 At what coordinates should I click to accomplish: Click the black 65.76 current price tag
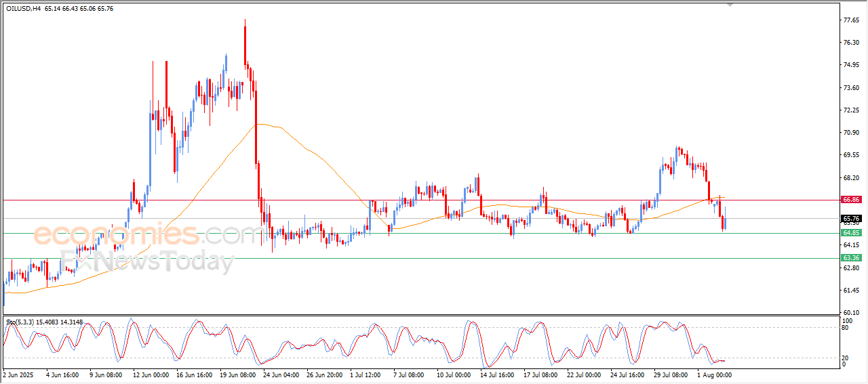click(x=851, y=219)
